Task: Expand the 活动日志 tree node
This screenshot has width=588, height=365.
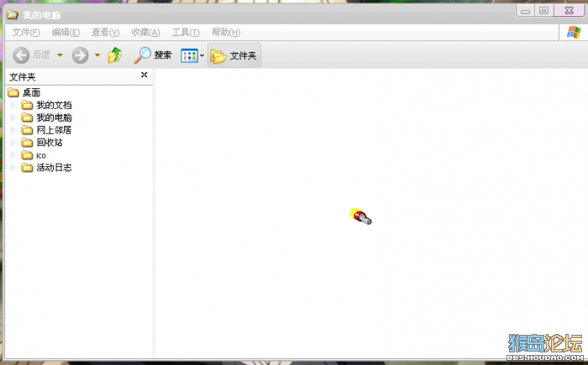Action: [x=13, y=168]
